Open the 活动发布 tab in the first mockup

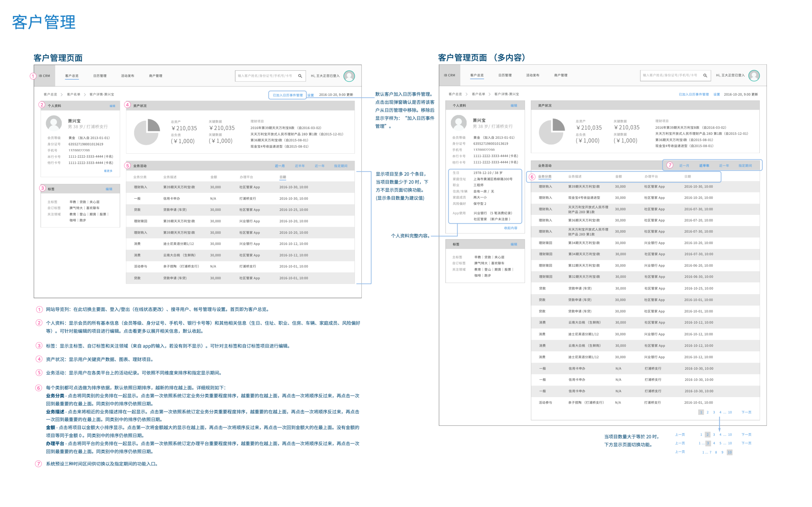pos(128,76)
